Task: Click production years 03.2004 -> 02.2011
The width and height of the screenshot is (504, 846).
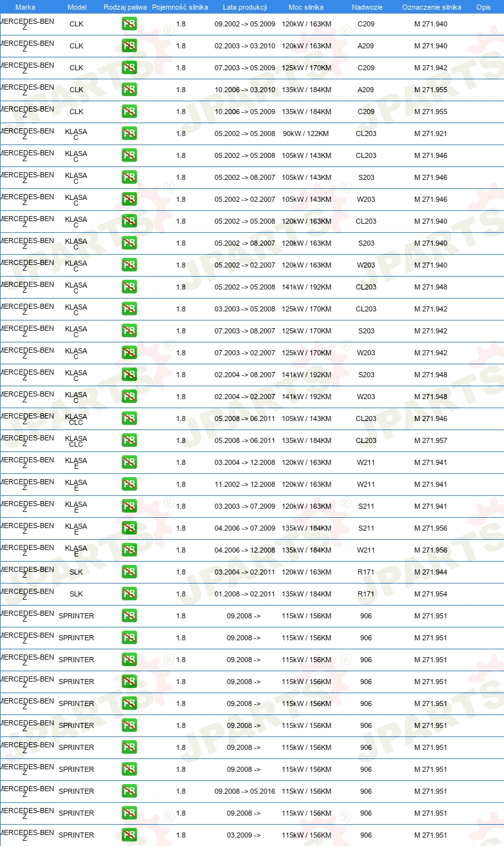Action: pos(245,573)
